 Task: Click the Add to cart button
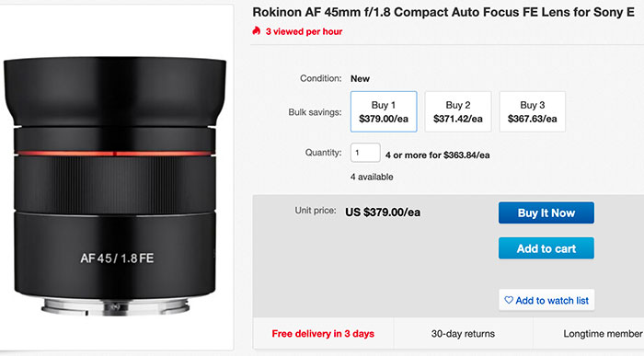click(546, 248)
